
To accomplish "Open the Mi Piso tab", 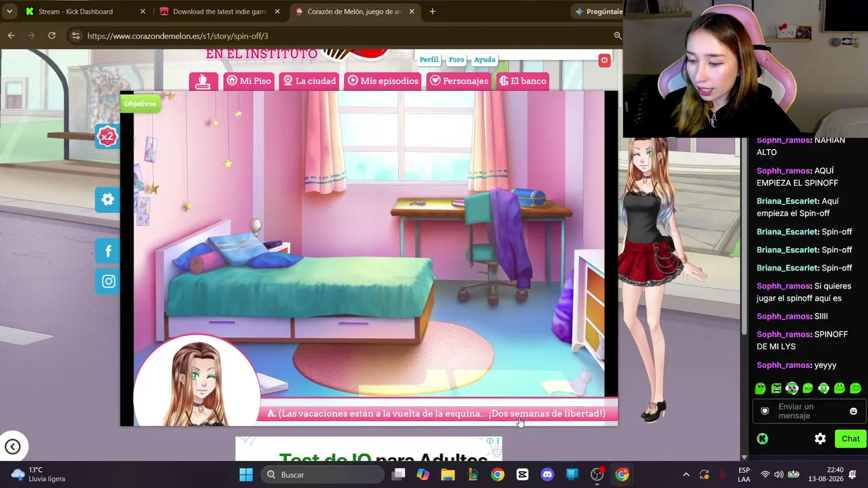I will point(249,81).
